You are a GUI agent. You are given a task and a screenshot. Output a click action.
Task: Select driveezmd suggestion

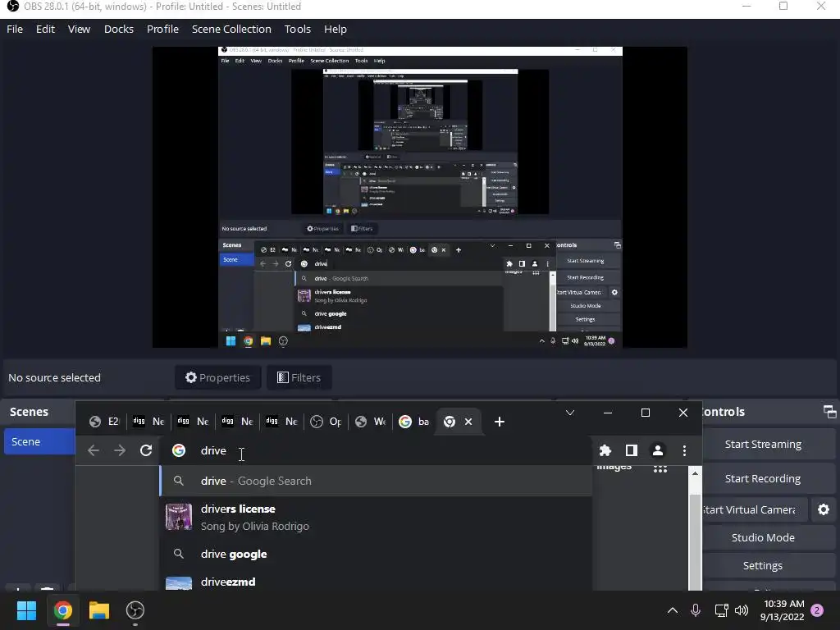click(376, 582)
